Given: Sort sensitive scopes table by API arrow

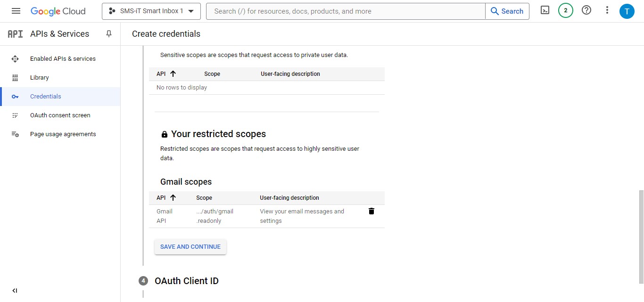Looking at the screenshot, I should click(x=173, y=74).
